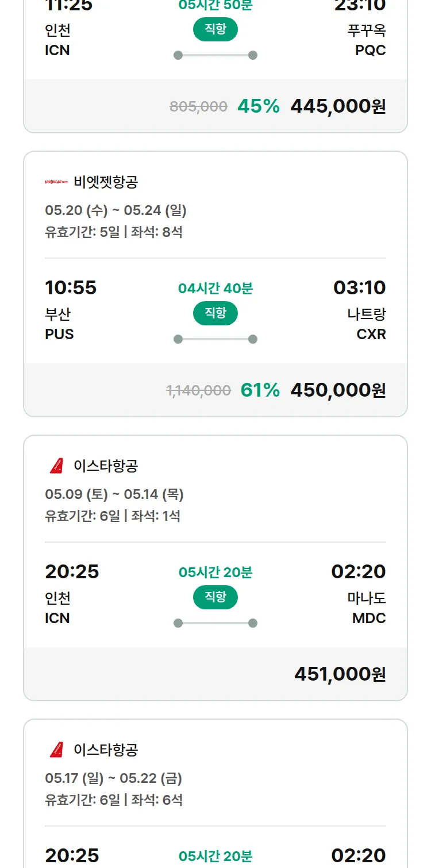Viewport: 431px width, 868px height.
Task: Click the Eastar Jet logo on Manado card
Action: tap(56, 466)
